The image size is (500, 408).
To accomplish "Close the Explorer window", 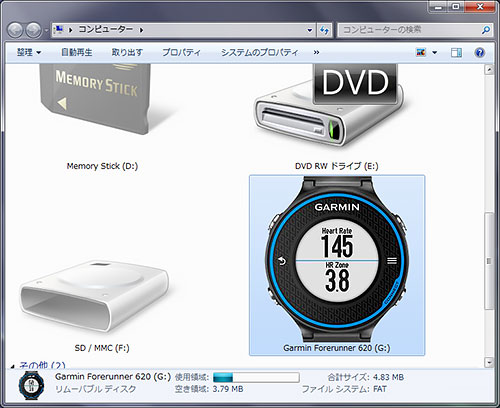I will click(x=480, y=7).
